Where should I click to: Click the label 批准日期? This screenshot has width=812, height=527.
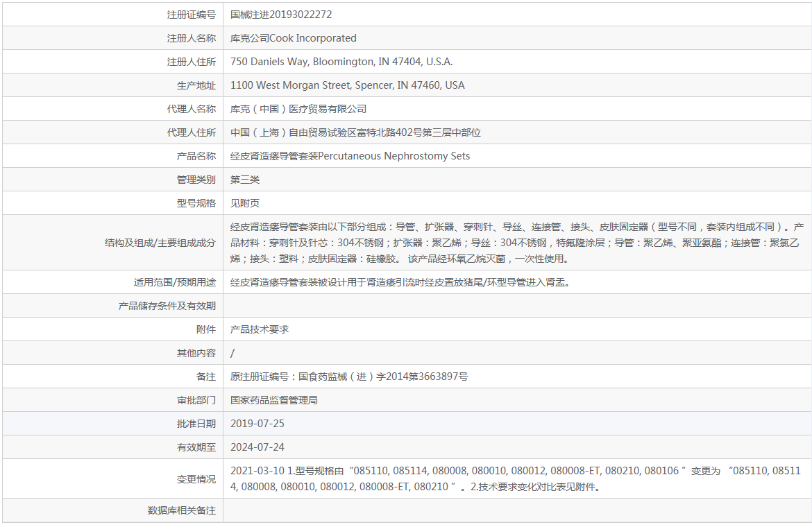click(196, 424)
